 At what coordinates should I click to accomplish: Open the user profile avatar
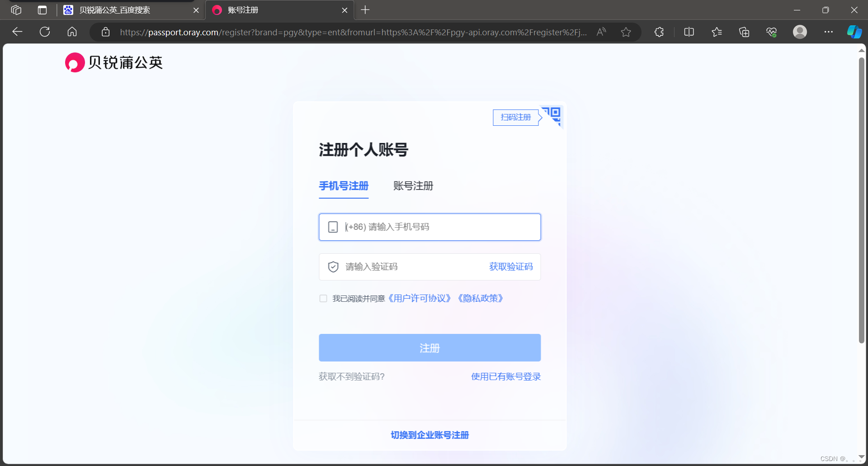[x=800, y=32]
